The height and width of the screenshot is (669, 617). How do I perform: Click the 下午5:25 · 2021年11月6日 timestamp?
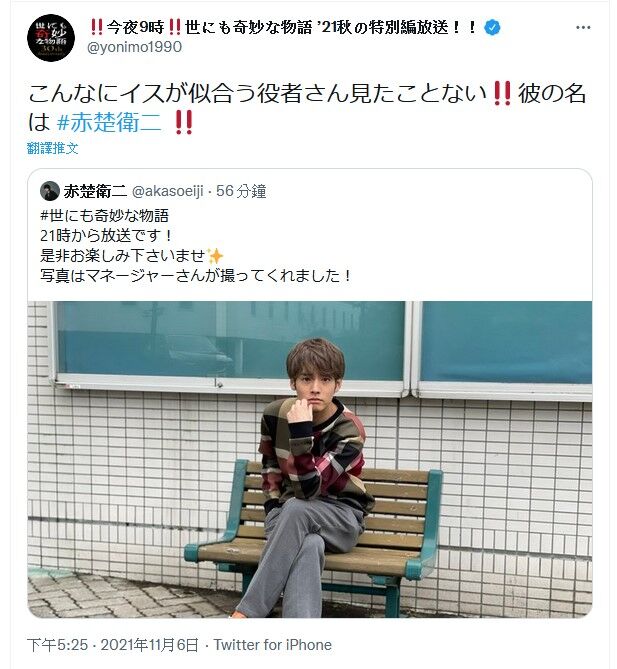pos(113,645)
